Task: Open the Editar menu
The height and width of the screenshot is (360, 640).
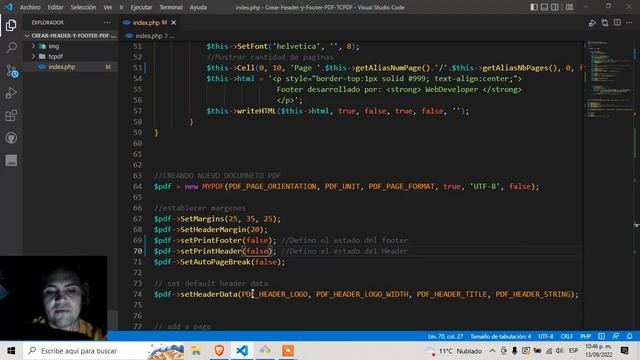Action: [55, 7]
